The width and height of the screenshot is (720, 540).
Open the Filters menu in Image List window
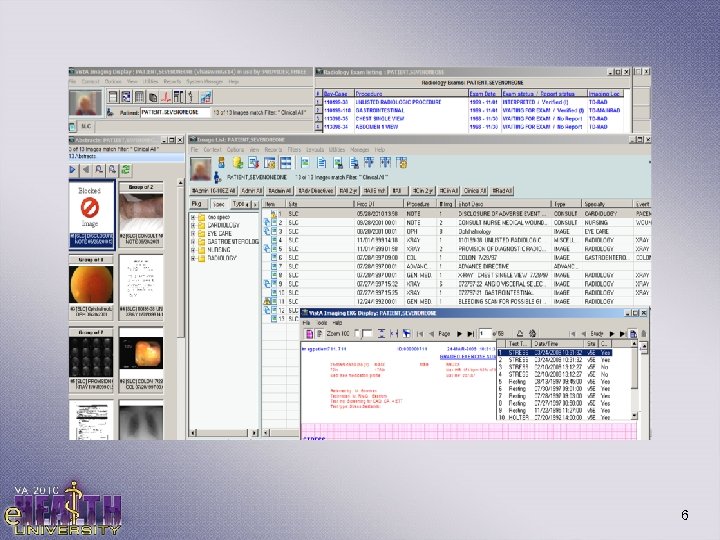tap(294, 150)
